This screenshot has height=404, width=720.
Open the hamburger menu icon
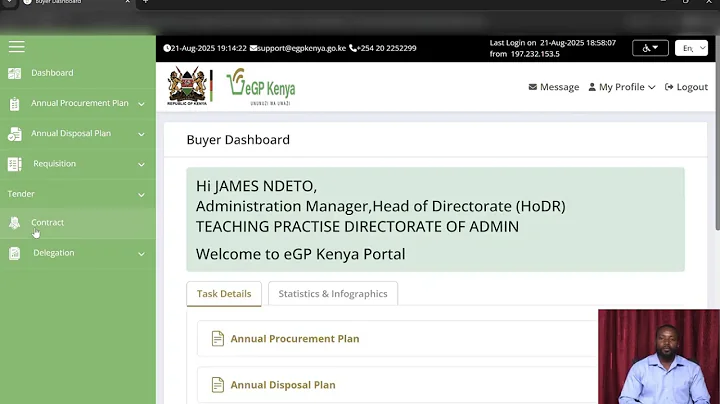coord(17,46)
